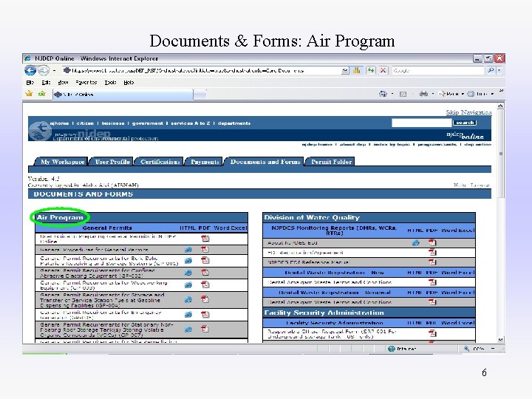Click the Home icon in command bar
Image resolution: width=532 pixels, height=399 pixels.
(383, 94)
